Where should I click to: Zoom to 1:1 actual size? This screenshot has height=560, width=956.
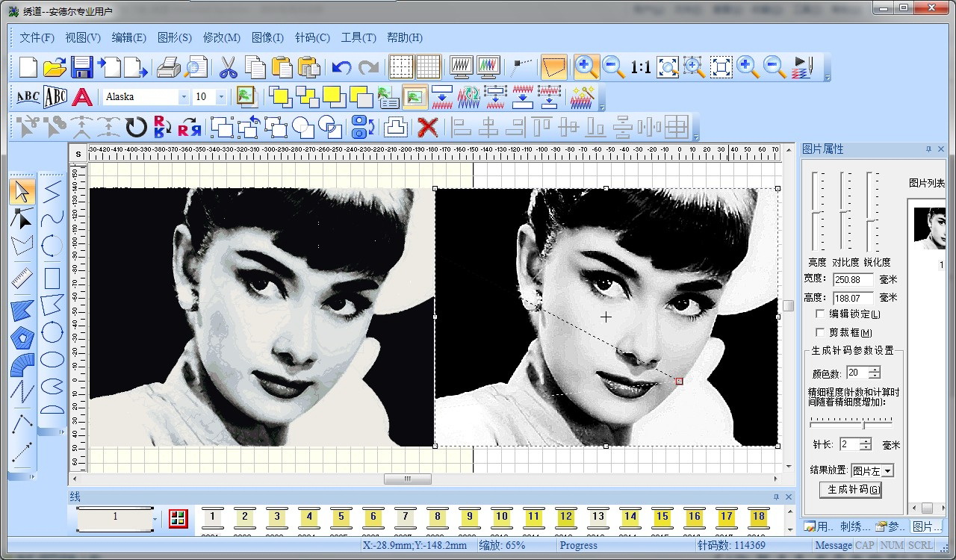click(x=640, y=67)
